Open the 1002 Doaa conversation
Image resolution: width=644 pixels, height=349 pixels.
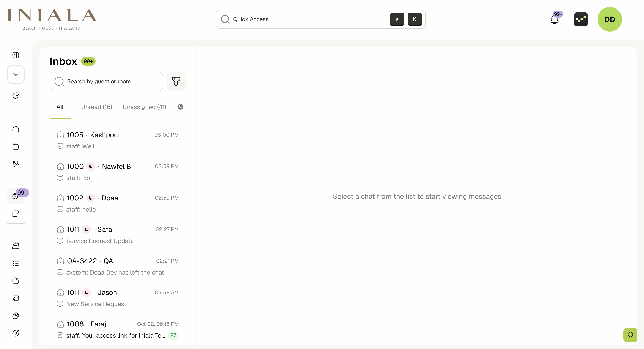point(117,203)
